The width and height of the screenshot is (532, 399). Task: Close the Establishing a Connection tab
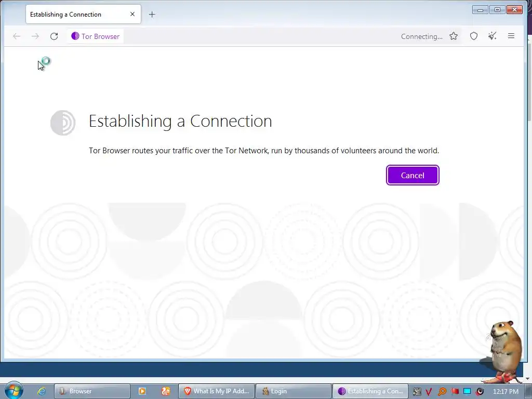click(x=132, y=14)
